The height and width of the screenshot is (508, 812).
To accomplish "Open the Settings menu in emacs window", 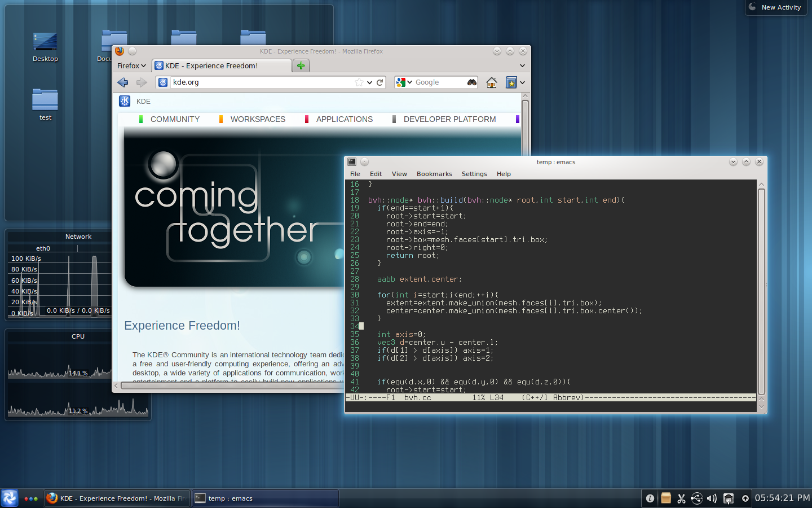I will coord(474,174).
